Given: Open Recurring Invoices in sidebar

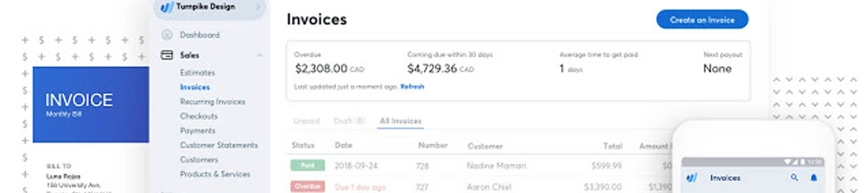Looking at the screenshot, I should 212,101.
